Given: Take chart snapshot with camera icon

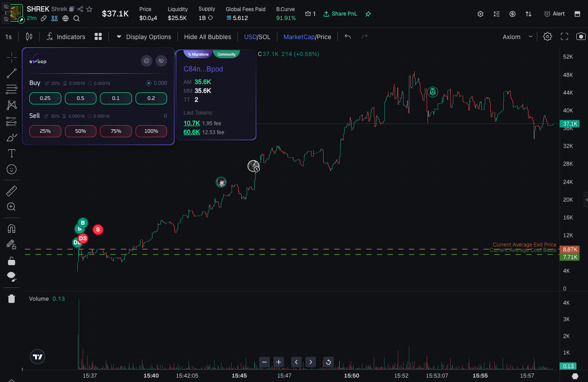Looking at the screenshot, I should [x=580, y=37].
